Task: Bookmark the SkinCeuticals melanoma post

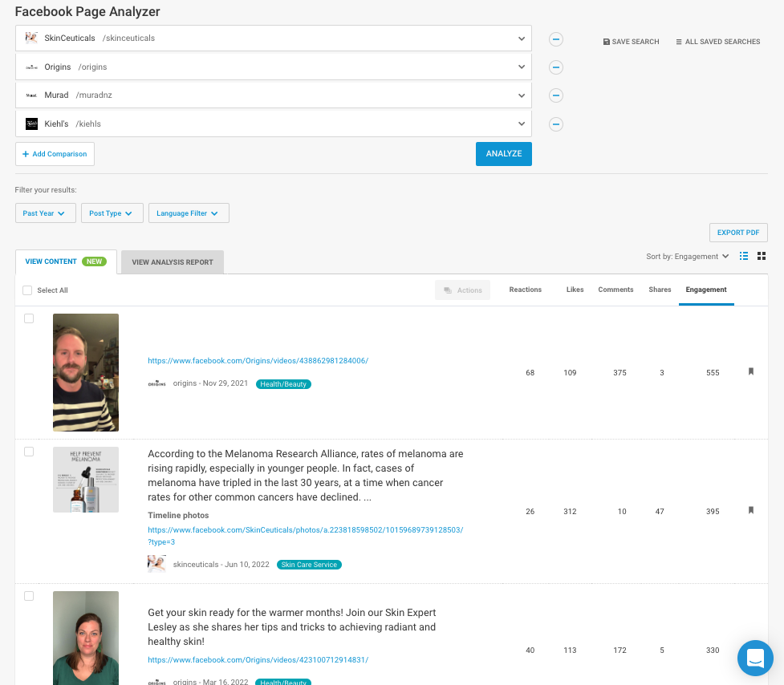Action: (751, 510)
